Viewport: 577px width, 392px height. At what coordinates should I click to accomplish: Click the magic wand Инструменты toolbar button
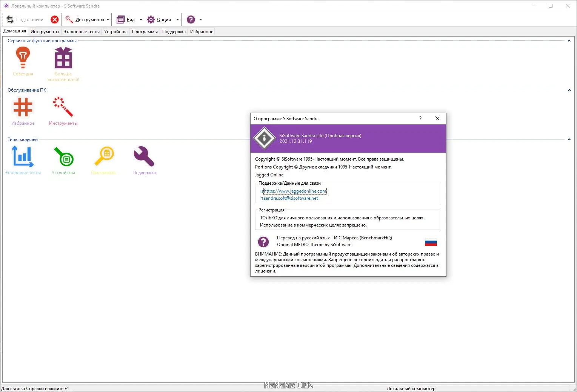[85, 20]
